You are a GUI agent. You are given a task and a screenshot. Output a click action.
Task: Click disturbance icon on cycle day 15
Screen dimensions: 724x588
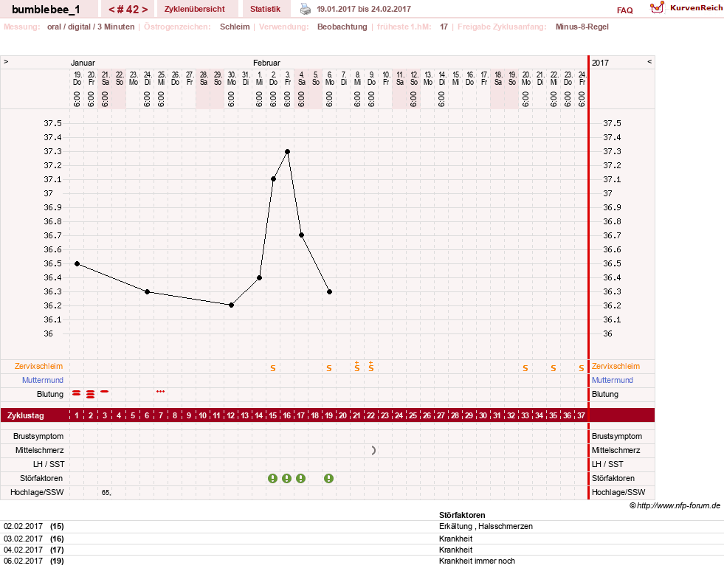pos(273,479)
